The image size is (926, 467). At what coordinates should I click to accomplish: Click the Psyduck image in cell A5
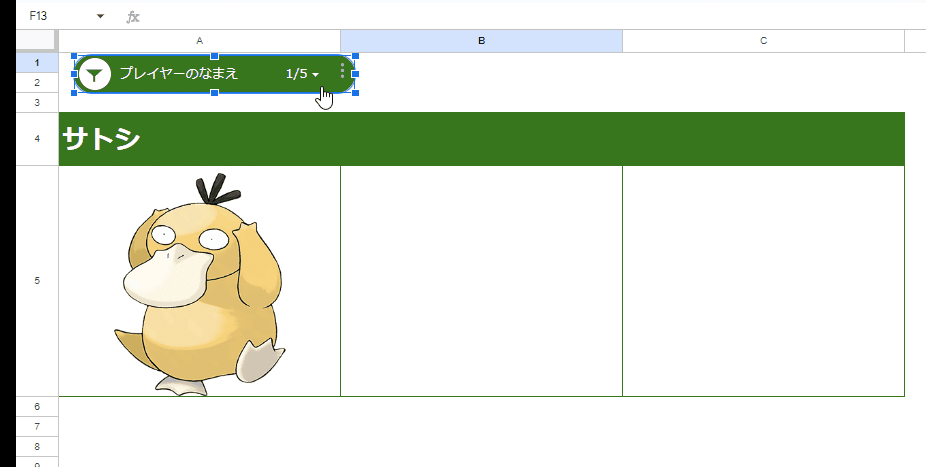pyautogui.click(x=200, y=283)
